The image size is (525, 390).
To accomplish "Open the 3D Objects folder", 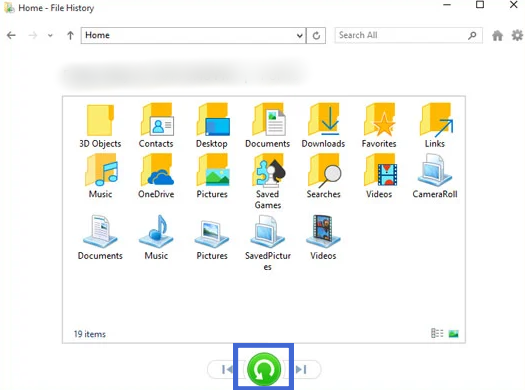I will pyautogui.click(x=100, y=126).
